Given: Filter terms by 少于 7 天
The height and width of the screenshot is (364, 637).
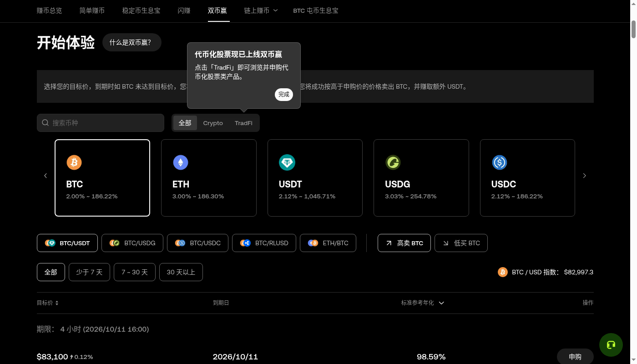Looking at the screenshot, I should click(89, 272).
